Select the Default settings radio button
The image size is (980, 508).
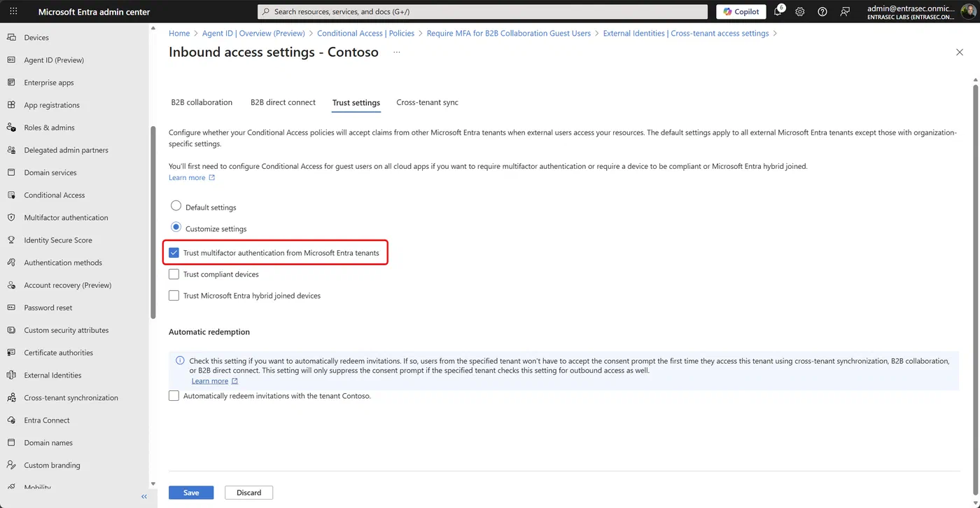[176, 206]
